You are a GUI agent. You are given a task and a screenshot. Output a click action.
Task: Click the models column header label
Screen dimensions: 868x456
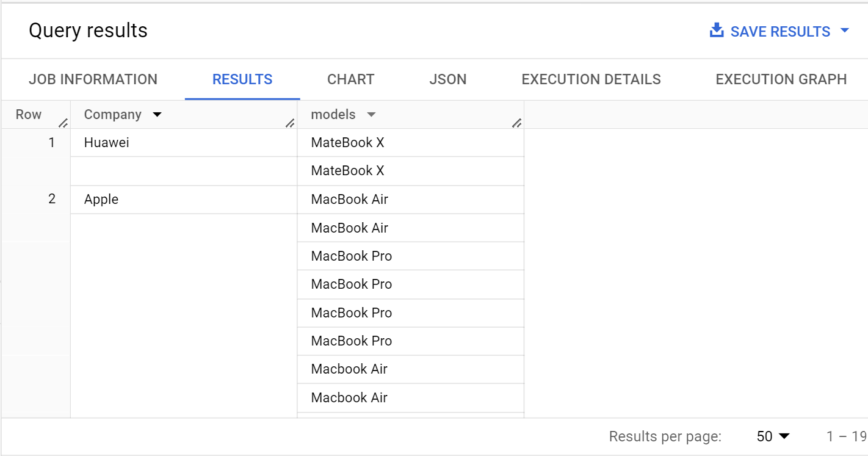[x=333, y=115]
